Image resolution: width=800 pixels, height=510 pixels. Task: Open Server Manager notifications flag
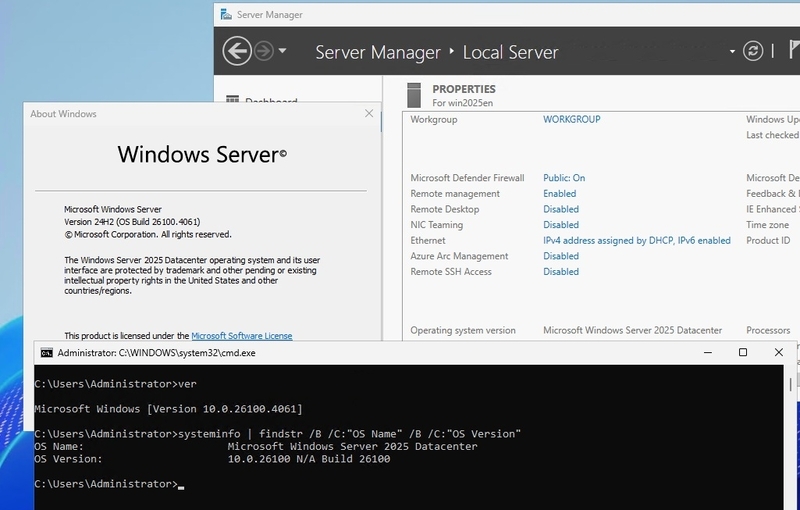(x=794, y=50)
